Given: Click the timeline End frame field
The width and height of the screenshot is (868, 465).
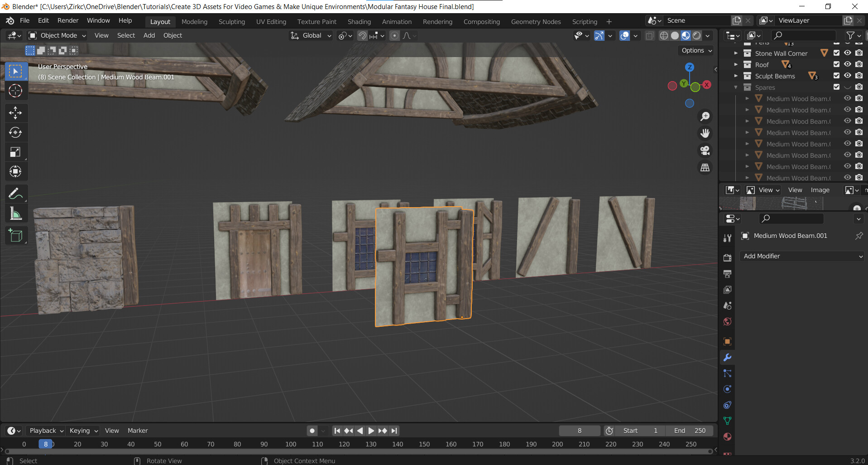Looking at the screenshot, I should pos(689,431).
